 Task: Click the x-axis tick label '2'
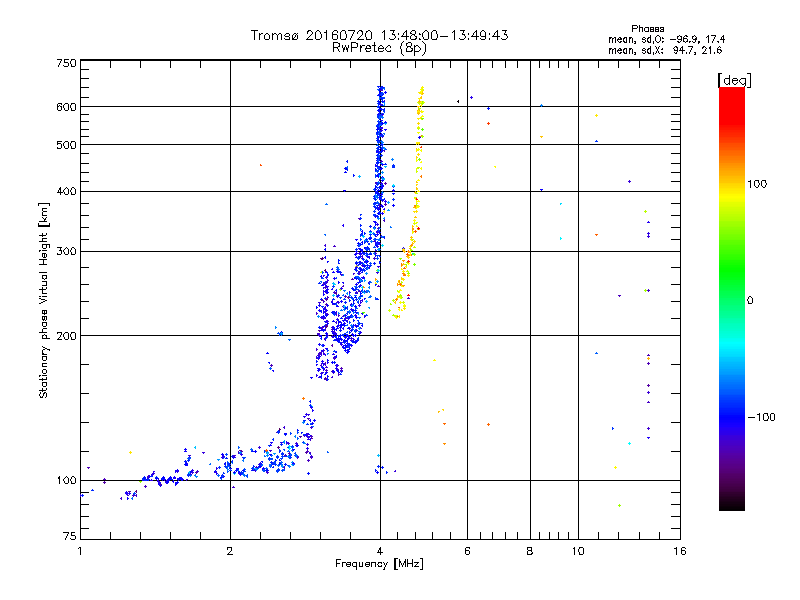click(x=230, y=551)
